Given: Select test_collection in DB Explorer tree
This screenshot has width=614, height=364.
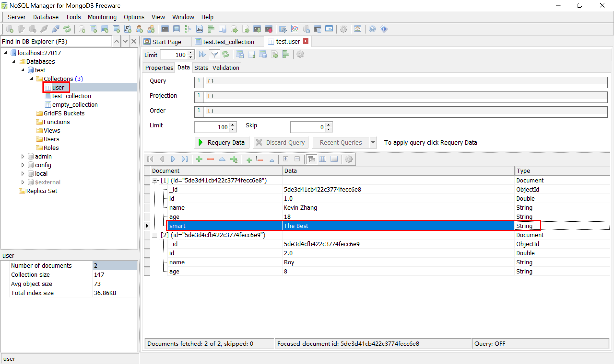Looking at the screenshot, I should [x=71, y=96].
